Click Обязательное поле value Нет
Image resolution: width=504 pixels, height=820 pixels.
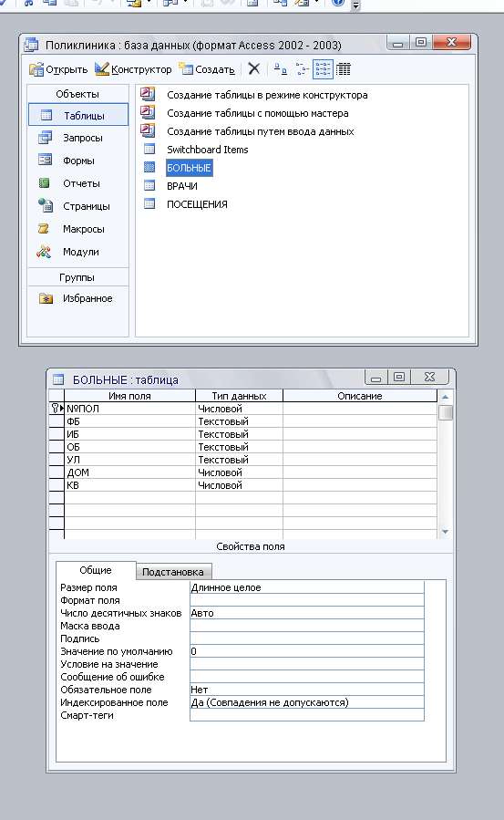[306, 690]
